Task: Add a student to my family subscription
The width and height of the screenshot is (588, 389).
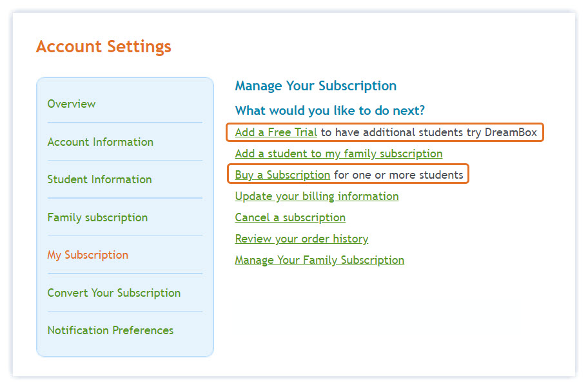Action: tap(338, 154)
